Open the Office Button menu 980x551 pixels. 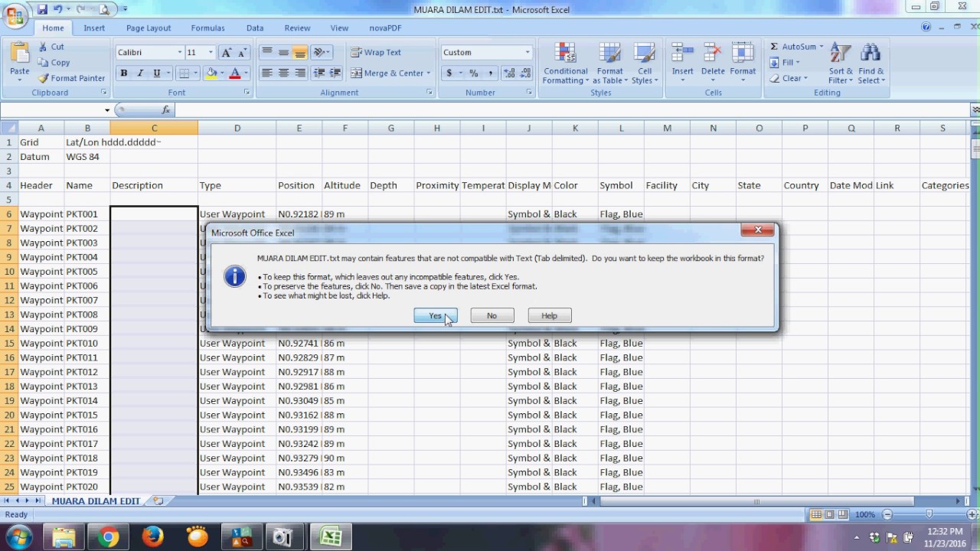pos(15,15)
